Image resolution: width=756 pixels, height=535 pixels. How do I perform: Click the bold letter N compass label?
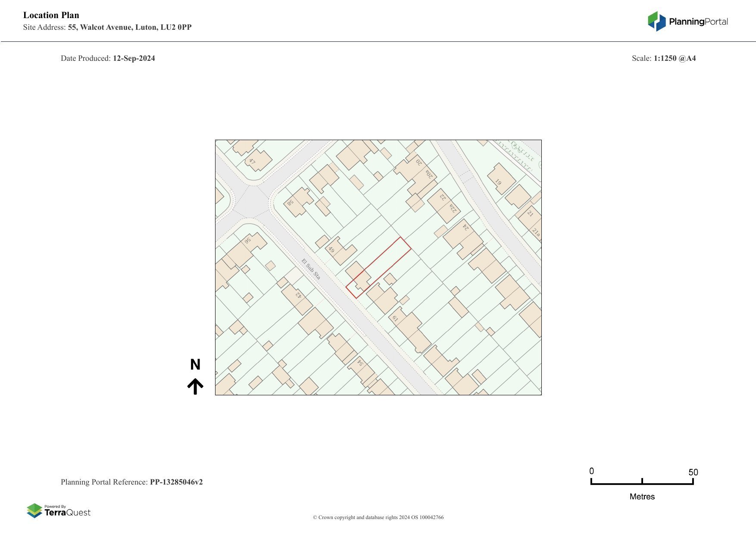(195, 365)
